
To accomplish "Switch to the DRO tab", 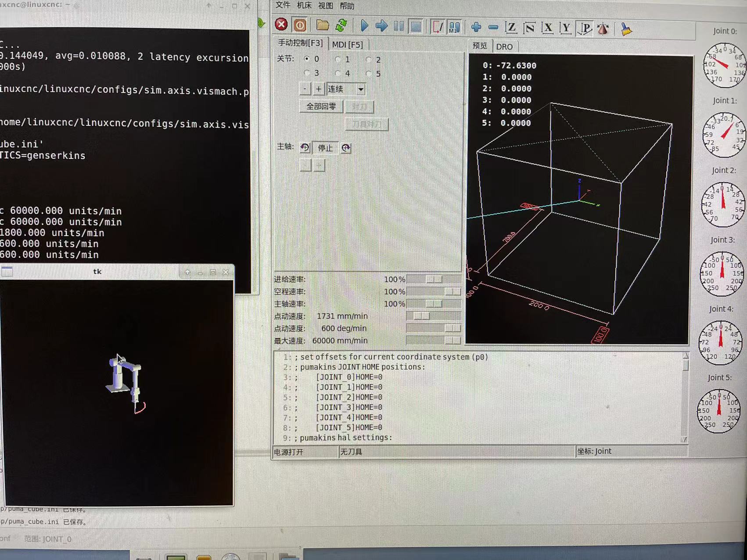I will tap(504, 47).
